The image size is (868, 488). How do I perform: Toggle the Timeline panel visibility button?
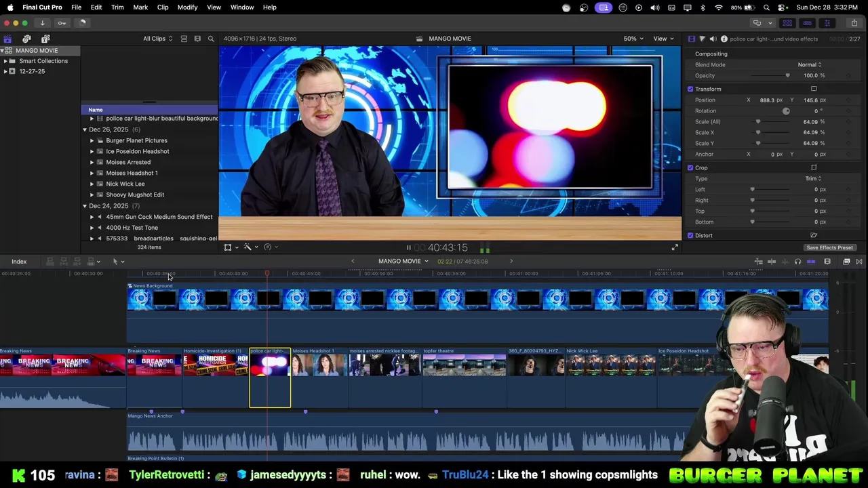pyautogui.click(x=807, y=23)
